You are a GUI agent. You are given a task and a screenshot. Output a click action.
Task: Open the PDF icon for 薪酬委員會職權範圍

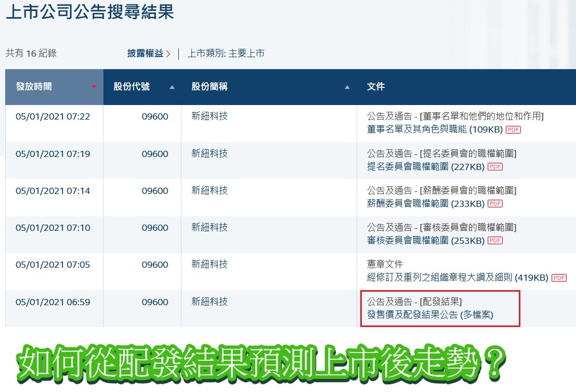[x=495, y=203]
